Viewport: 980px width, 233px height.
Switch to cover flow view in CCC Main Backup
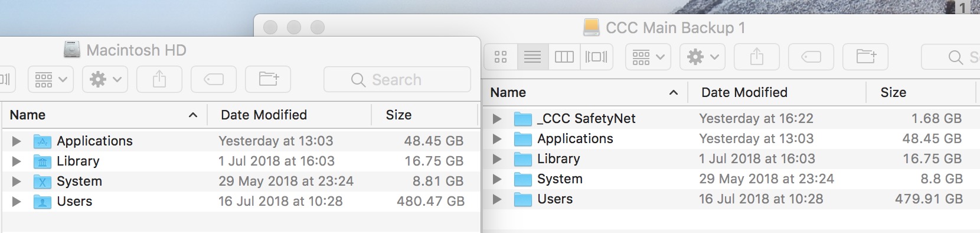[596, 57]
